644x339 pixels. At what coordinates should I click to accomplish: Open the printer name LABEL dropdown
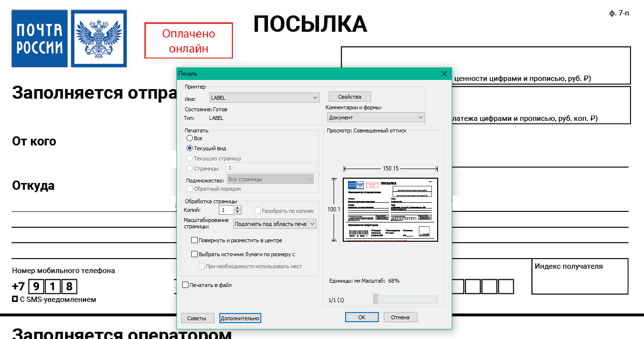point(265,98)
